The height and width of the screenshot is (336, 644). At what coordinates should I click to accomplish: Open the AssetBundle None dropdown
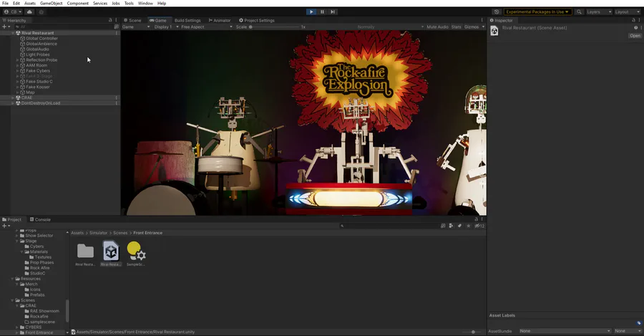tap(565, 331)
